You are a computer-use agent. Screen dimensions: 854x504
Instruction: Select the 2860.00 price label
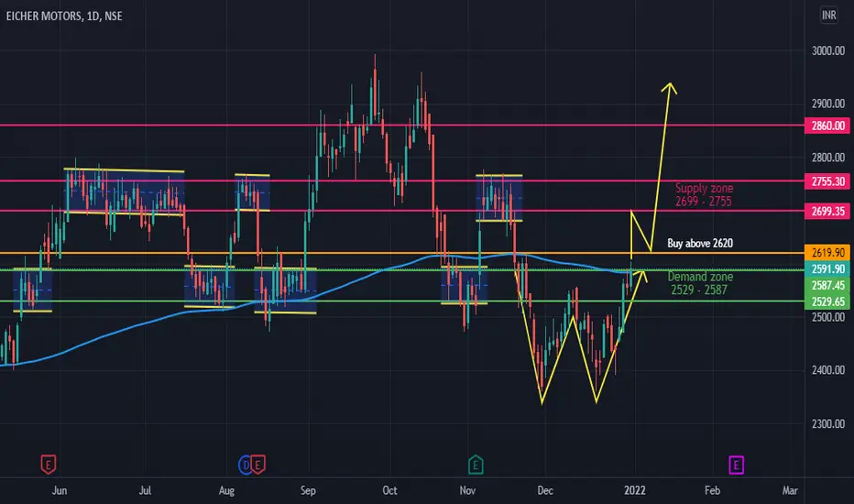point(827,126)
